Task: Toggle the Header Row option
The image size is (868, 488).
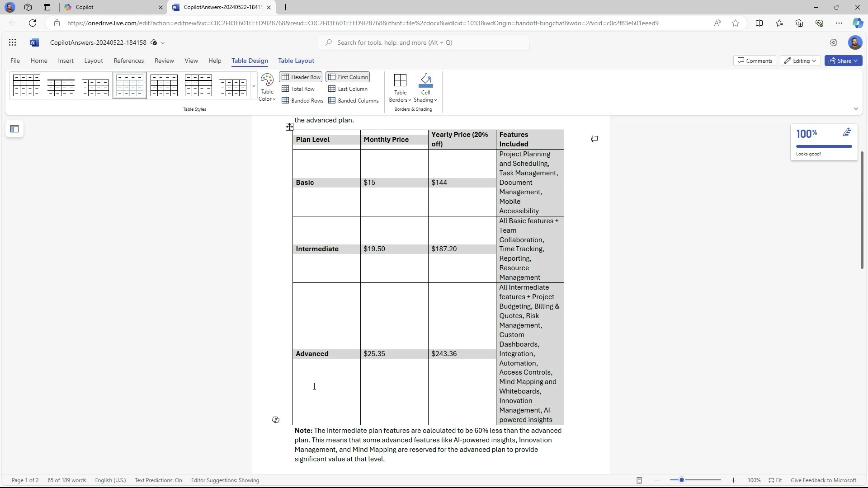Action: (x=301, y=77)
